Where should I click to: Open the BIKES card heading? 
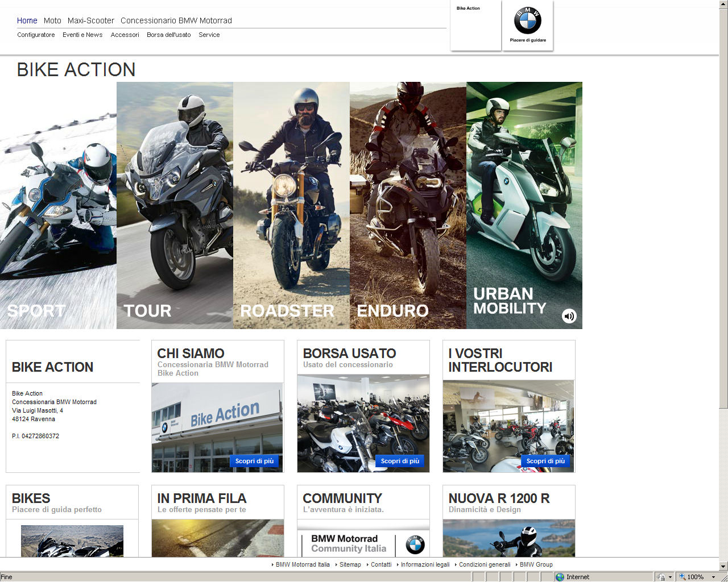31,498
